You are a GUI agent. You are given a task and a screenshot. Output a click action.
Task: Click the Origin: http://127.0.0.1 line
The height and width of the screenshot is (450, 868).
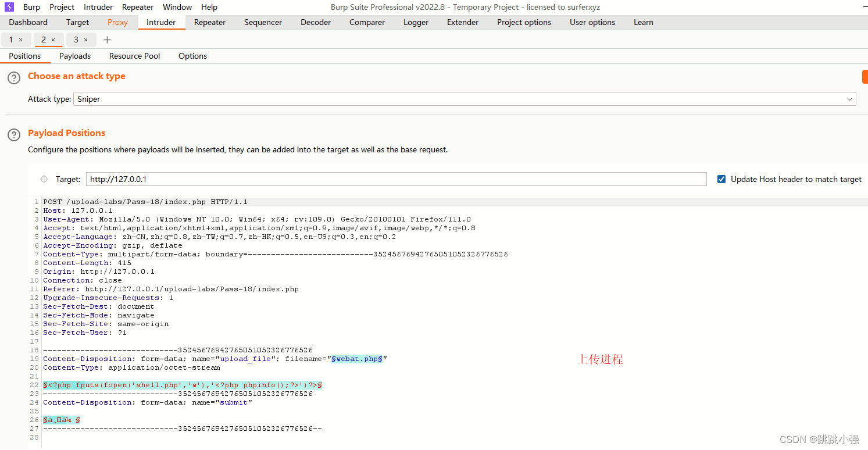[99, 272]
